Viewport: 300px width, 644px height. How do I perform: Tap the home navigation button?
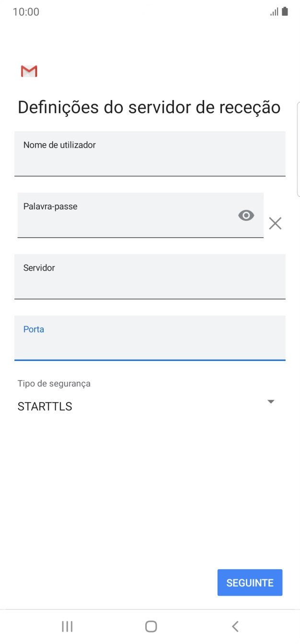(x=150, y=626)
